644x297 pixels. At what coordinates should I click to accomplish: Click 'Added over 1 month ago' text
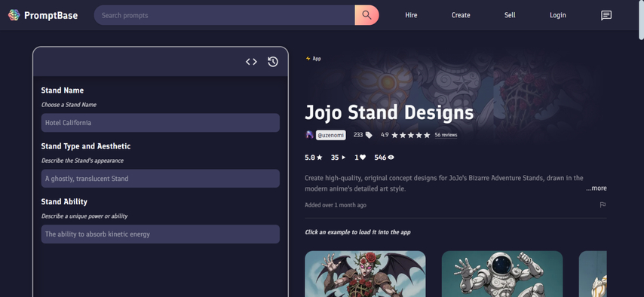(x=336, y=205)
